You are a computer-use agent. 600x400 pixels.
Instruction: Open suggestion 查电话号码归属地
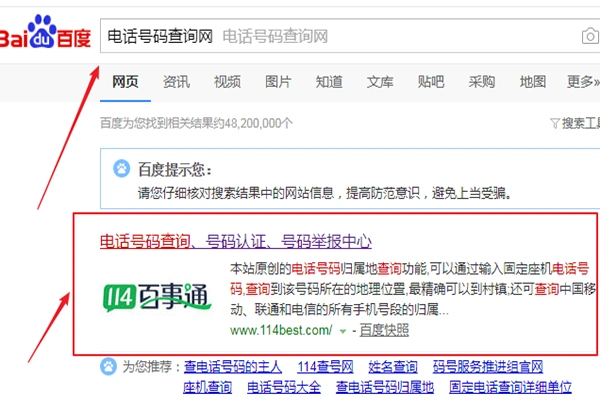click(385, 387)
